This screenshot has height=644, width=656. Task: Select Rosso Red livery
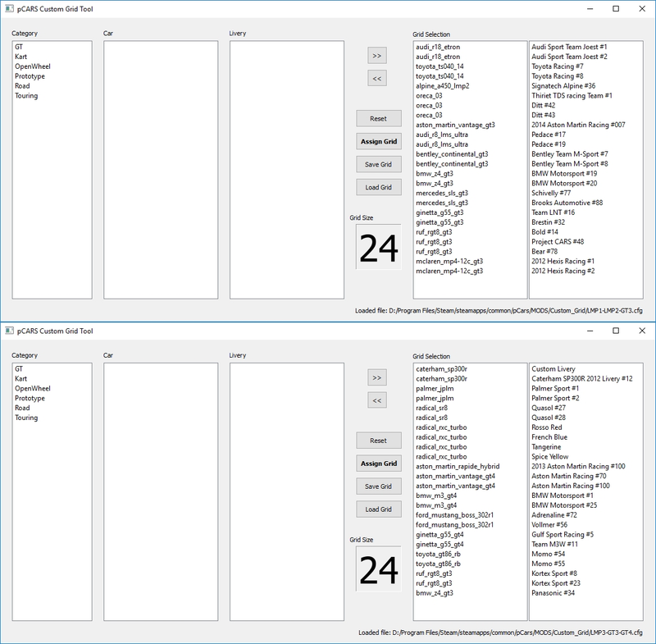point(546,427)
